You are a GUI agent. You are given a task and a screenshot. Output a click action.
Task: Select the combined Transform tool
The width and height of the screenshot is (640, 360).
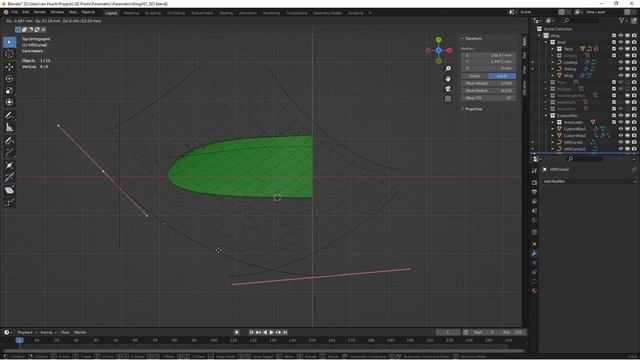(x=9, y=102)
